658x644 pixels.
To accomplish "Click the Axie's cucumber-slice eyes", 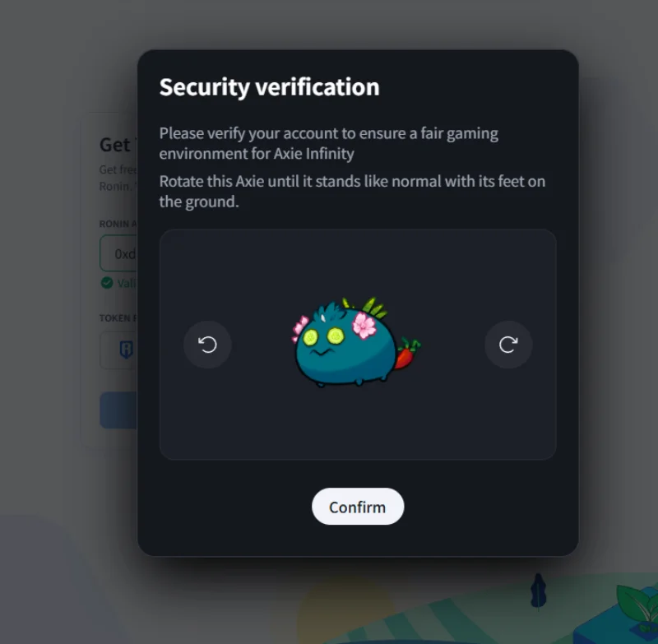I will pos(322,336).
